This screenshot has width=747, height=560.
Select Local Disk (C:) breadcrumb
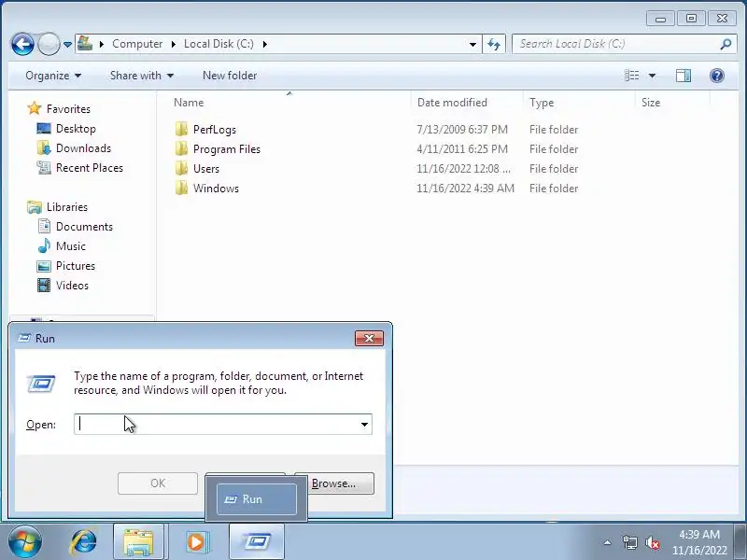coord(218,44)
